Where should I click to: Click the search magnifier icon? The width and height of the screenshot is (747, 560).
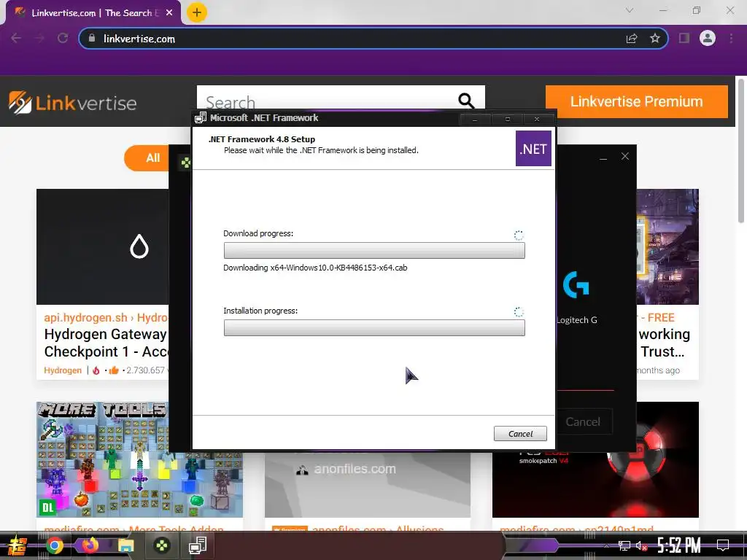click(466, 101)
